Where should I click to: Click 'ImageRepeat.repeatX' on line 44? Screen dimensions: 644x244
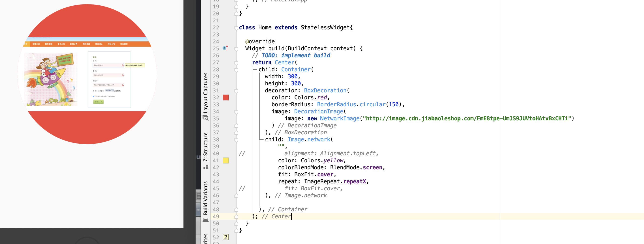pos(335,181)
